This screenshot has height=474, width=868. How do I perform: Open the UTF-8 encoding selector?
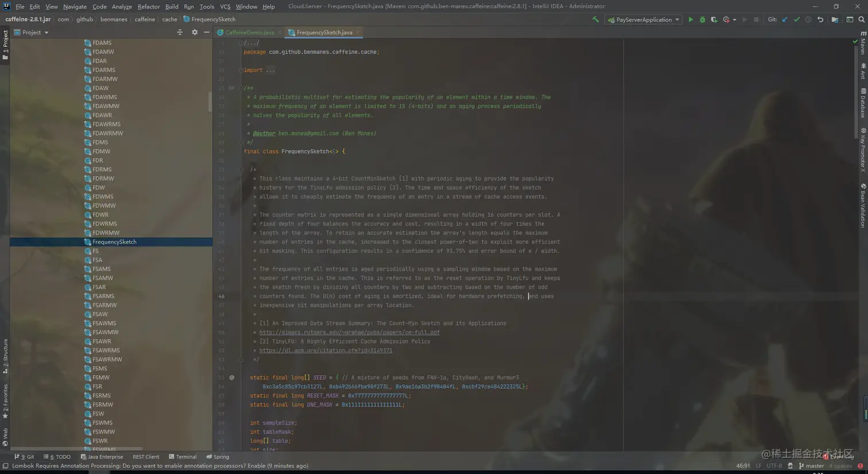(x=774, y=466)
